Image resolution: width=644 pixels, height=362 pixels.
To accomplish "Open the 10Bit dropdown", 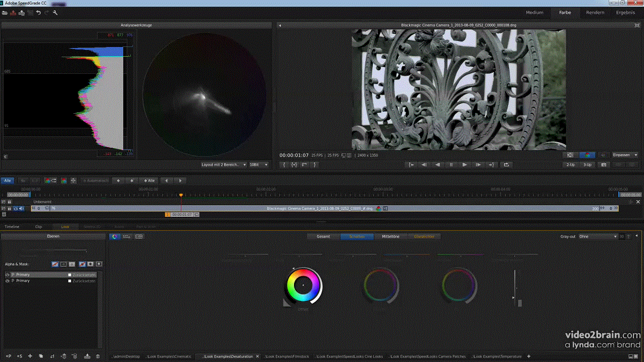I will (x=258, y=165).
